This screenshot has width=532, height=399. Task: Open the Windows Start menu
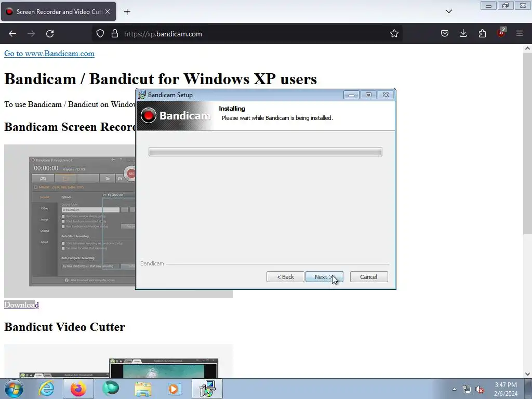(14, 389)
